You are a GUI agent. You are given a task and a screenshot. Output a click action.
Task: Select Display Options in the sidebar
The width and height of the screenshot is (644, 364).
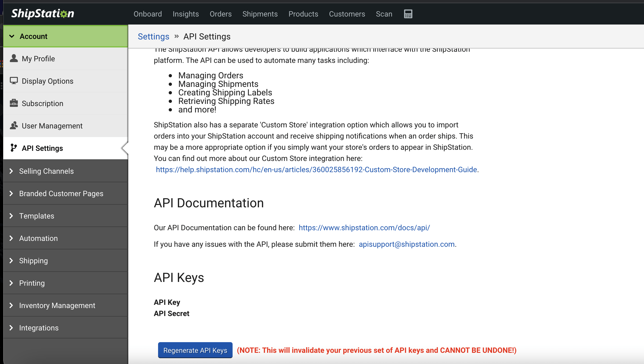coord(65,81)
